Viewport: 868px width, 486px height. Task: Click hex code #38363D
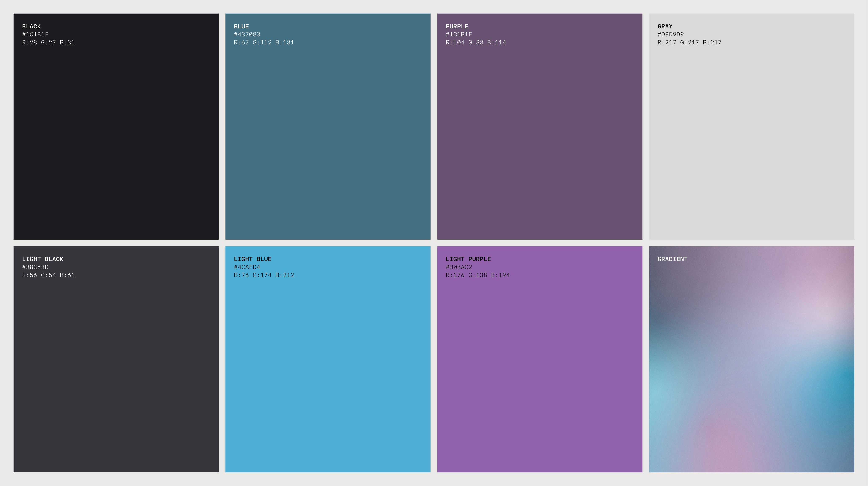pos(35,267)
